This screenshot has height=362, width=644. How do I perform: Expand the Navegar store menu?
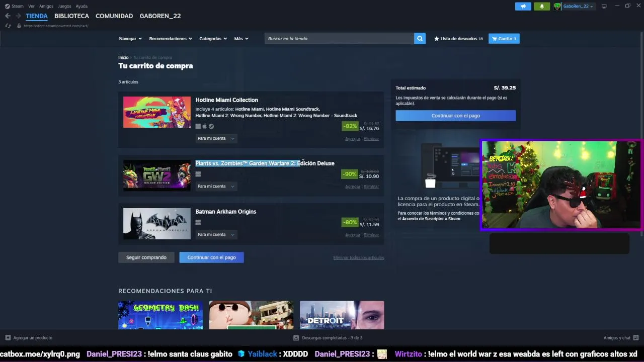[130, 39]
